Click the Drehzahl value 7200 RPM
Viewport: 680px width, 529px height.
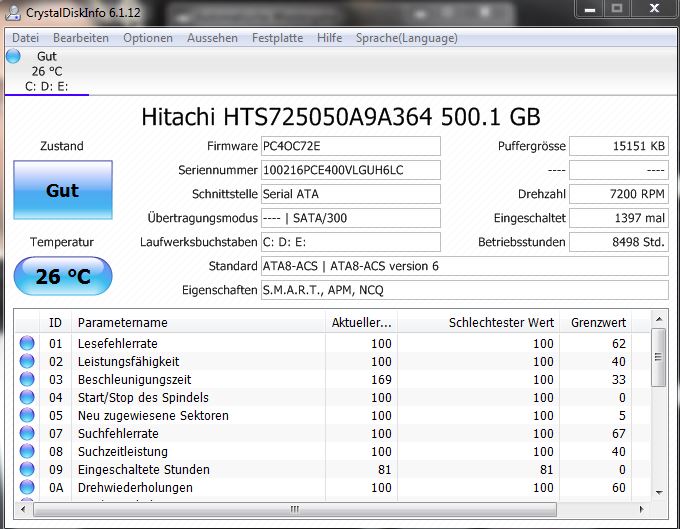click(x=619, y=194)
